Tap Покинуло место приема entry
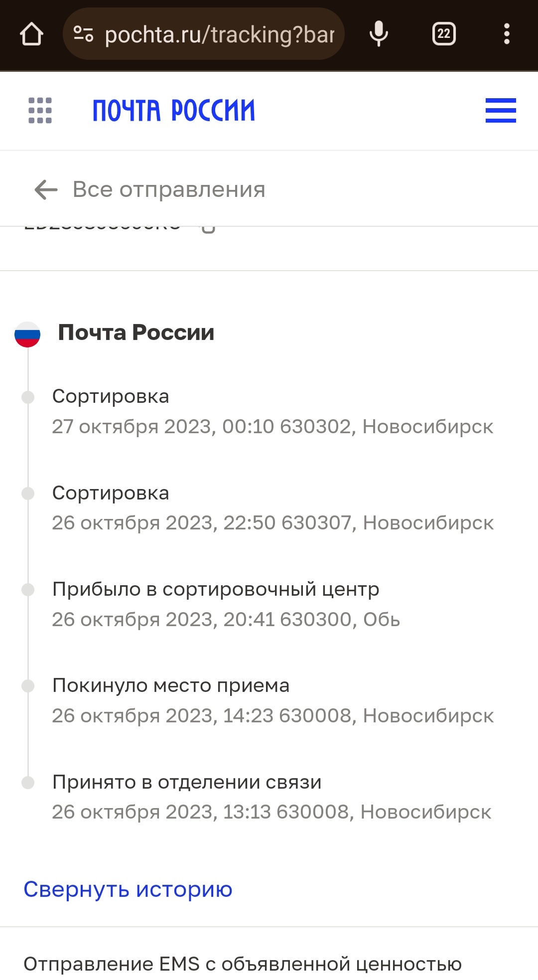Screen dimensions: 538x980 [x=272, y=700]
